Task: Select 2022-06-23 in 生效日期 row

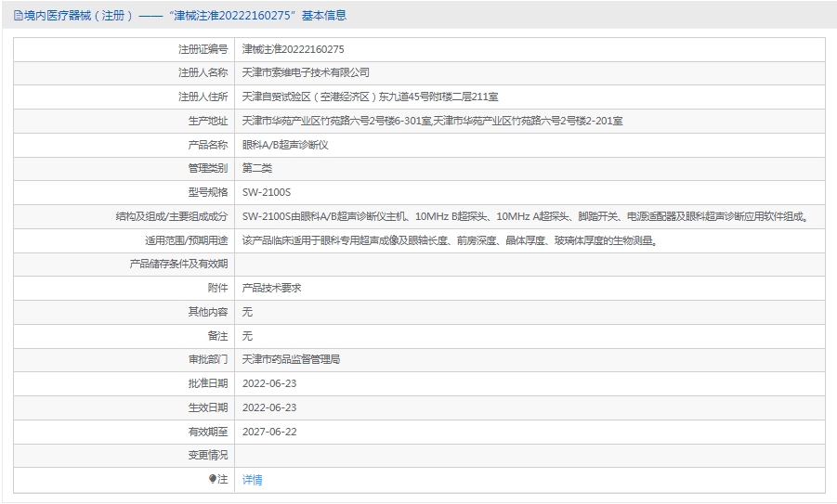Action: coord(269,407)
